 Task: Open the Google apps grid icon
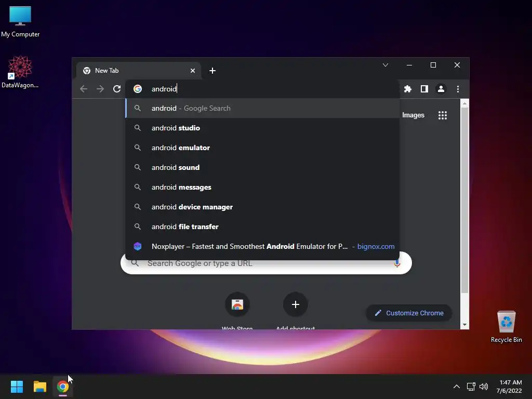[443, 115]
